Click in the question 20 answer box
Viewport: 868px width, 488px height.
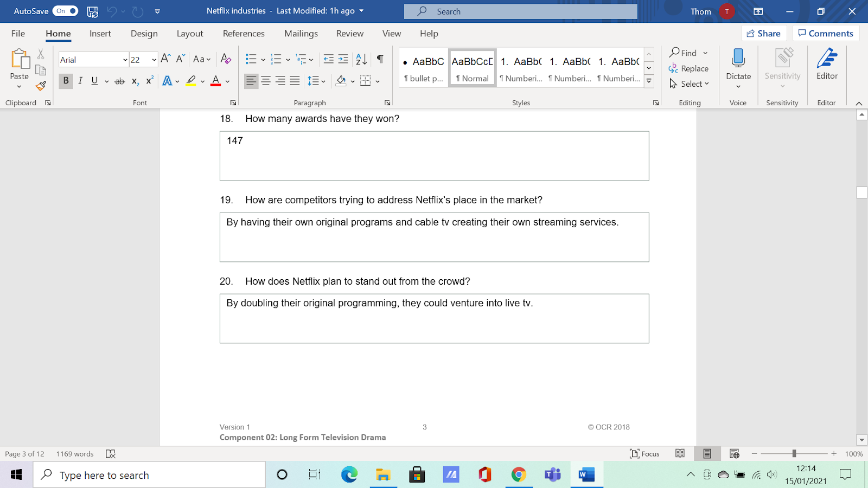(434, 318)
